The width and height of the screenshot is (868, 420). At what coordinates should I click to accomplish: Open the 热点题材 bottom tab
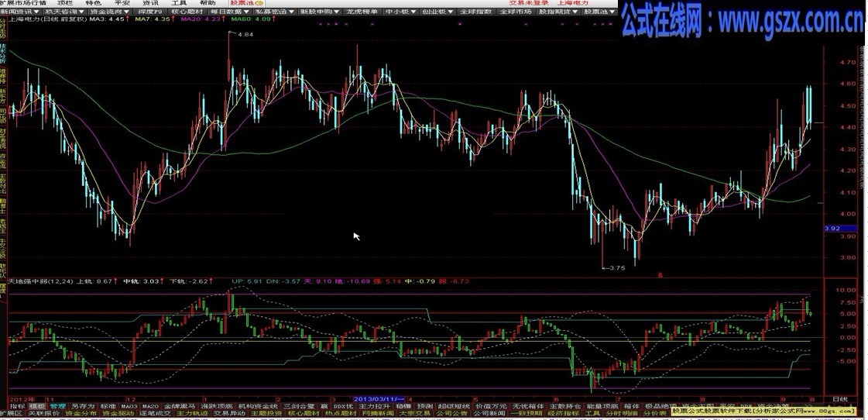click(341, 413)
